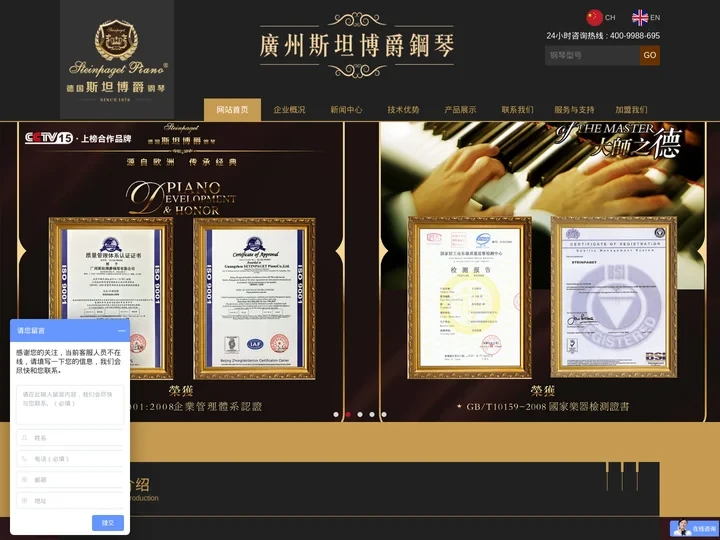Open the 产品展示 menu item
This screenshot has width=720, height=540.
point(460,110)
